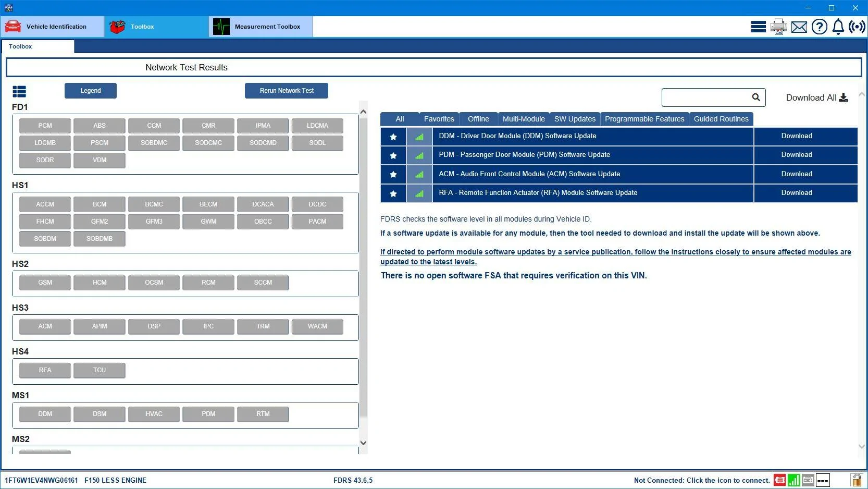Download the ACM software update
The image size is (868, 489).
click(796, 174)
